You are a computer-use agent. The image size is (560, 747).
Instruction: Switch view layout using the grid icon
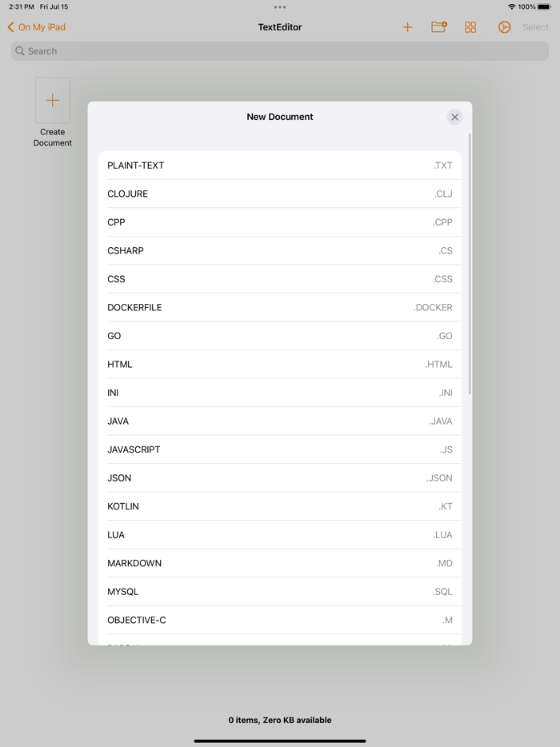pos(470,26)
